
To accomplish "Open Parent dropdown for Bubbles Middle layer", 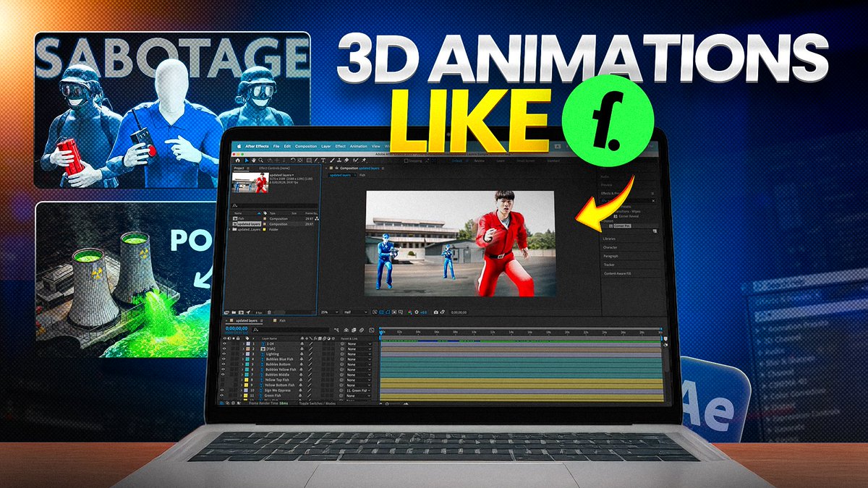I will pyautogui.click(x=359, y=374).
